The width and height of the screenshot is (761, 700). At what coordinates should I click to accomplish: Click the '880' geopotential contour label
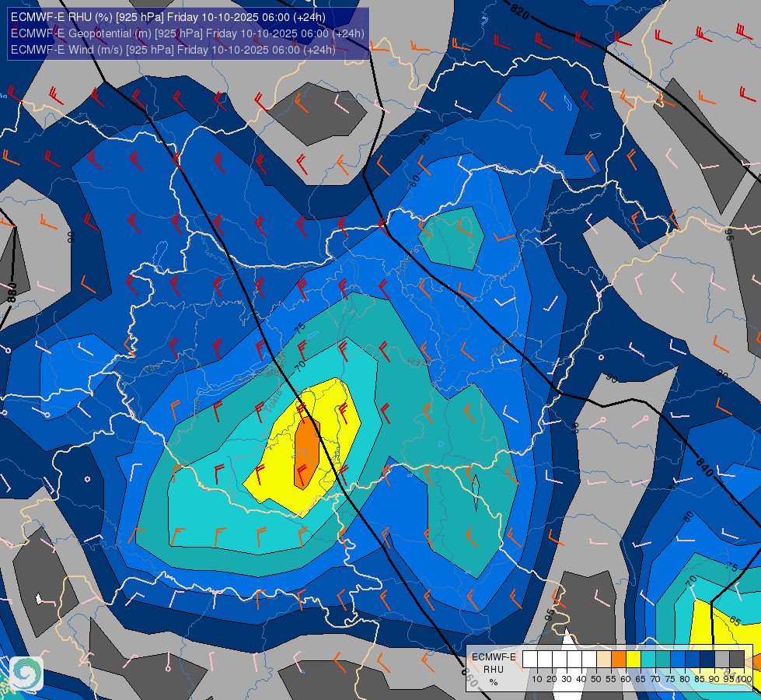(x=12, y=293)
